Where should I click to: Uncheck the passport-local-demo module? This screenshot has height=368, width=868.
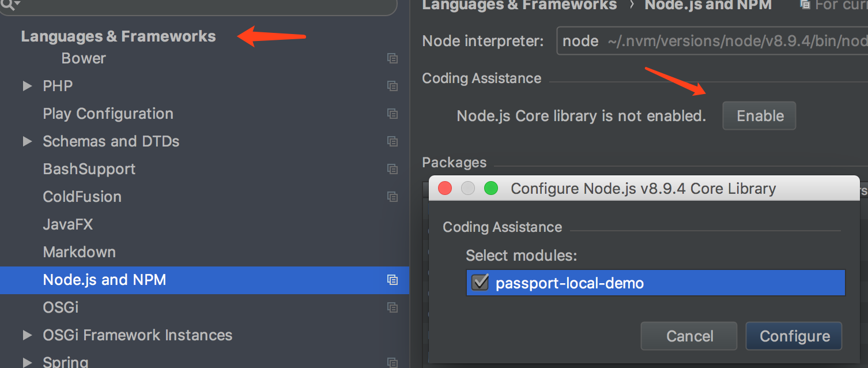point(480,283)
